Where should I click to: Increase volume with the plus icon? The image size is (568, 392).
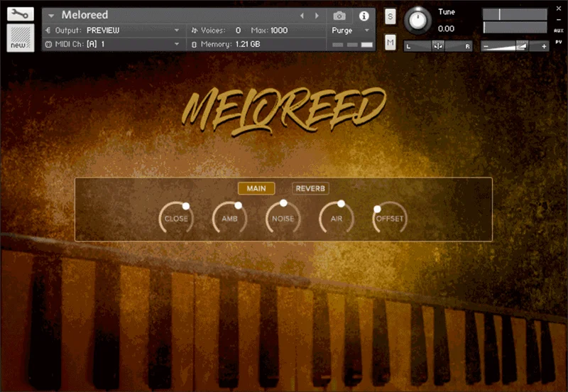click(544, 46)
